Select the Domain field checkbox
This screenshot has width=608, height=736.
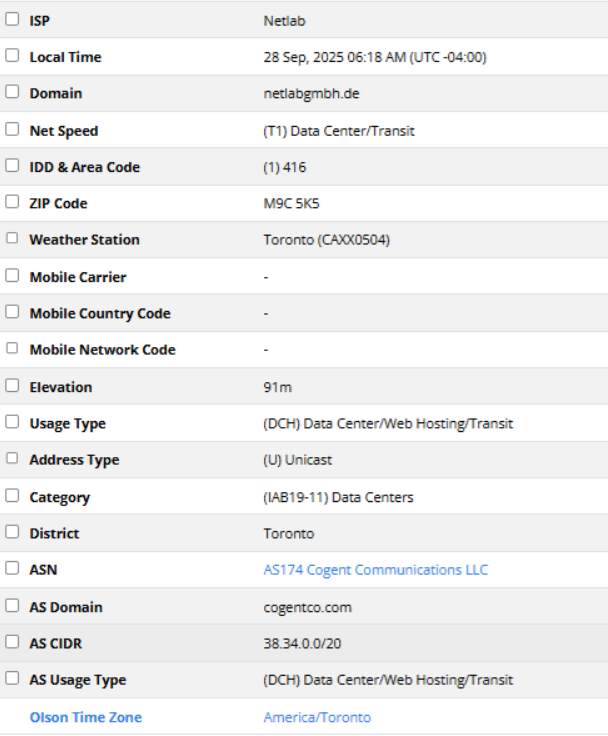tap(12, 92)
